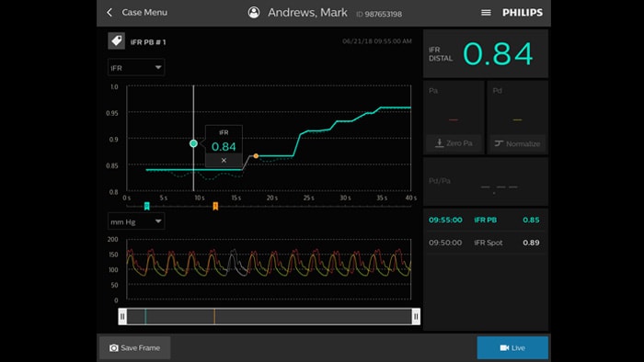Click the Normalize button
This screenshot has height=362, width=644.
click(517, 143)
